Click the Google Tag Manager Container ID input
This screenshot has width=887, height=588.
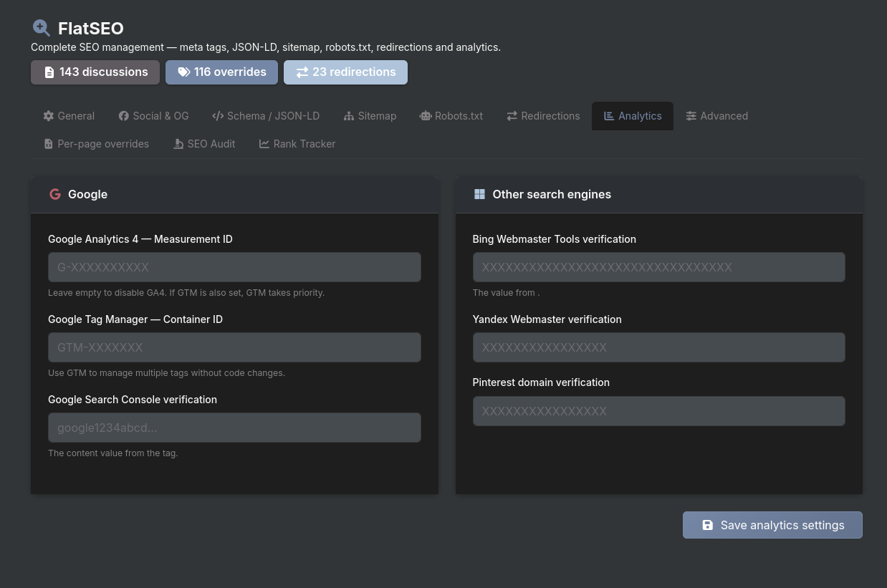tap(234, 347)
